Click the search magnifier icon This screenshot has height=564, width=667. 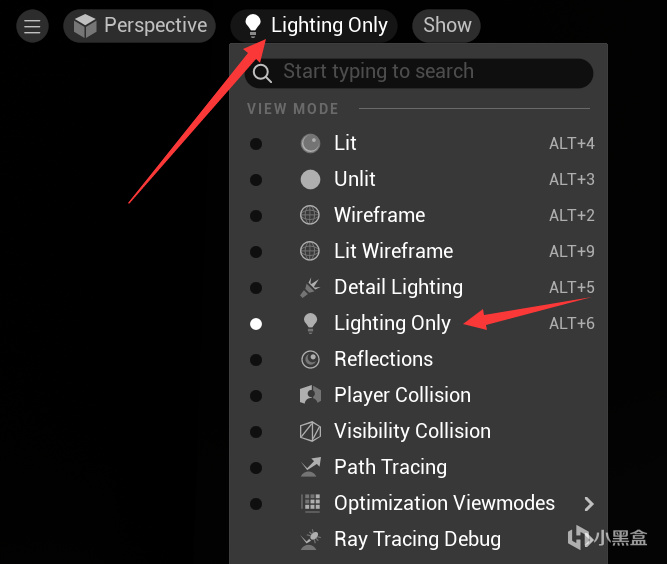coord(263,72)
